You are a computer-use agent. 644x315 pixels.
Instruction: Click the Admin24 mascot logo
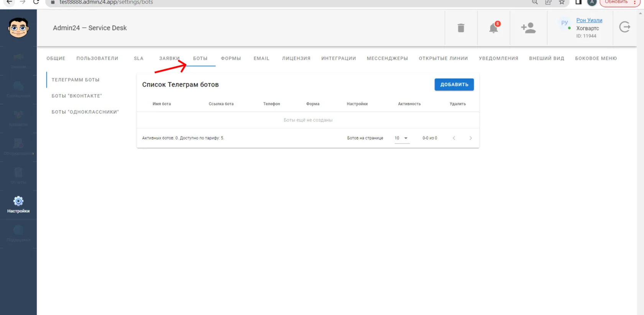(x=18, y=28)
